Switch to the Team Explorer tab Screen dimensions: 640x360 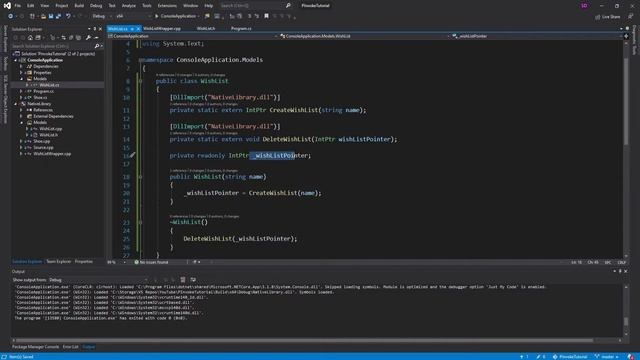58,262
